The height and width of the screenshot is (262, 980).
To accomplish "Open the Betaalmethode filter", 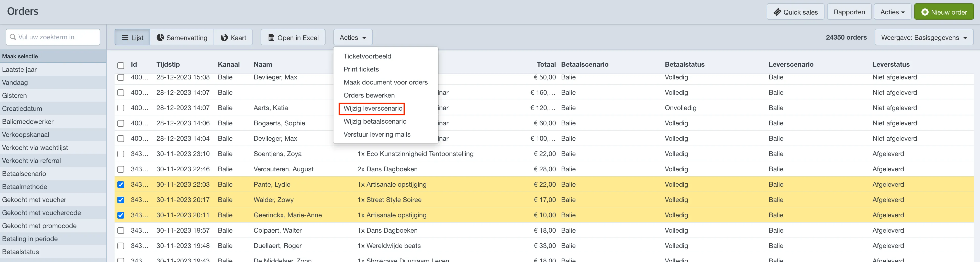I will (x=53, y=187).
